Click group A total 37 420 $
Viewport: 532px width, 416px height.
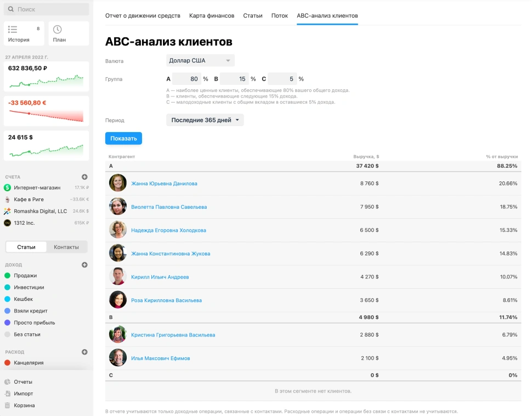point(367,166)
